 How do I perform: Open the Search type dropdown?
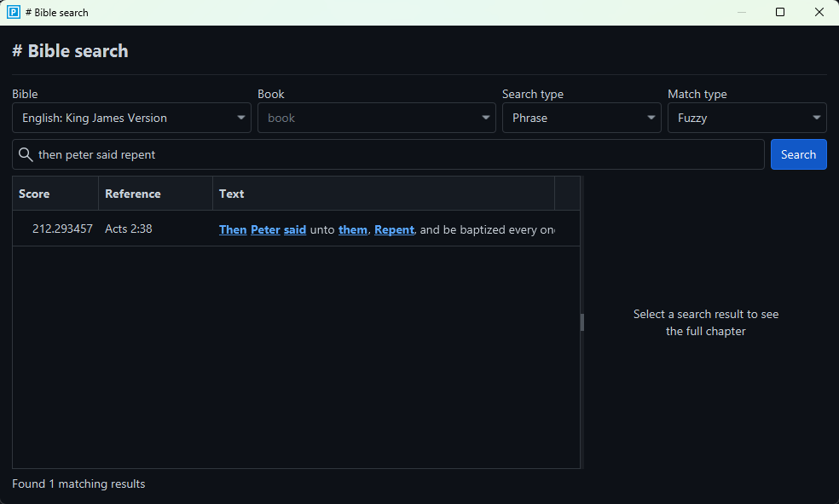coord(581,118)
